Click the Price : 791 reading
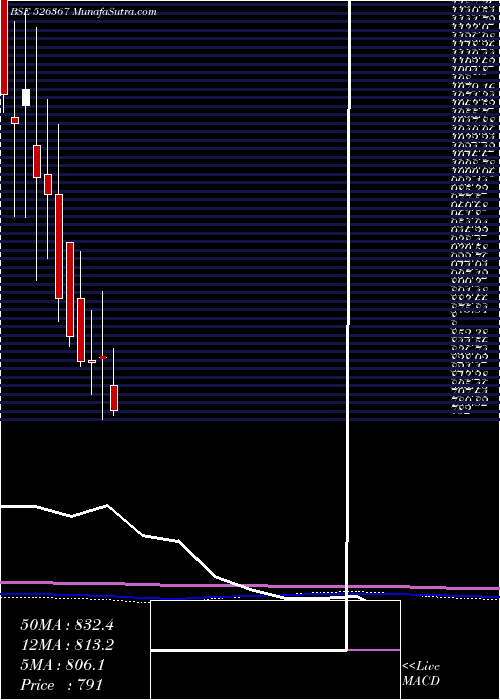Screen dimensions: 500x700 (62, 685)
